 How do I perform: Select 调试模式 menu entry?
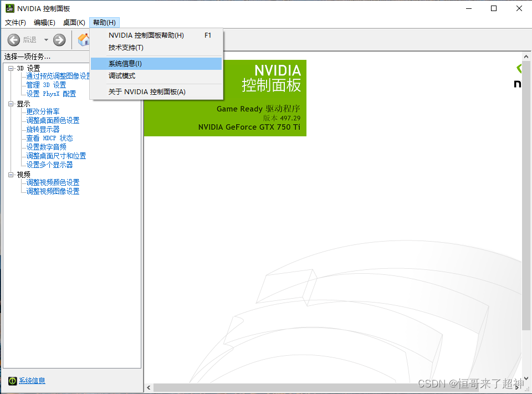pyautogui.click(x=156, y=76)
